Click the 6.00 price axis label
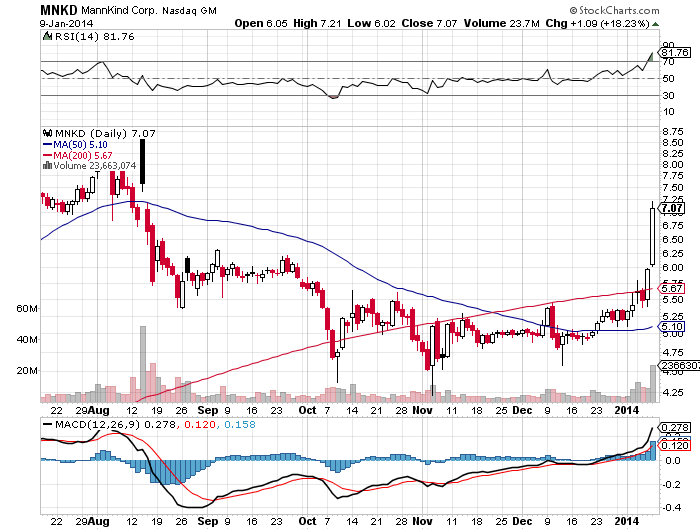The image size is (700, 530). click(673, 267)
